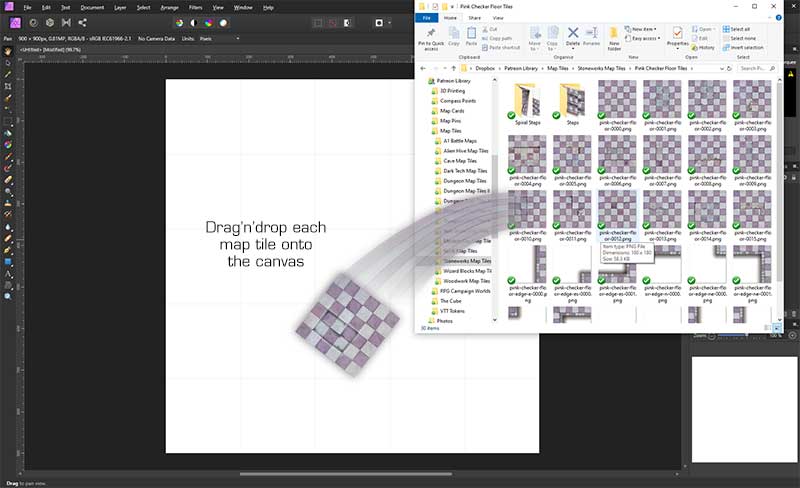Select the Gradient tool

8,145
